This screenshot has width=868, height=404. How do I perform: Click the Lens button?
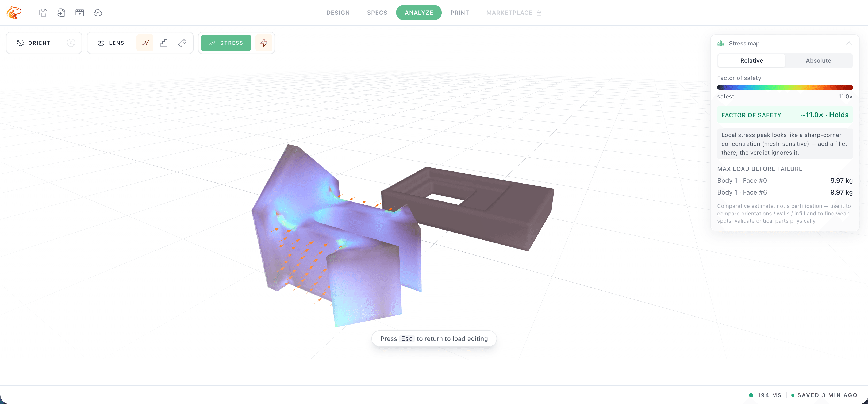point(111,43)
